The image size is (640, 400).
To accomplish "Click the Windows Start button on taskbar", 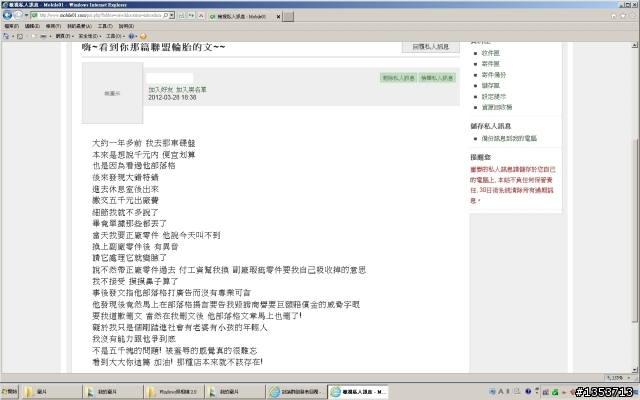I will coord(9,392).
